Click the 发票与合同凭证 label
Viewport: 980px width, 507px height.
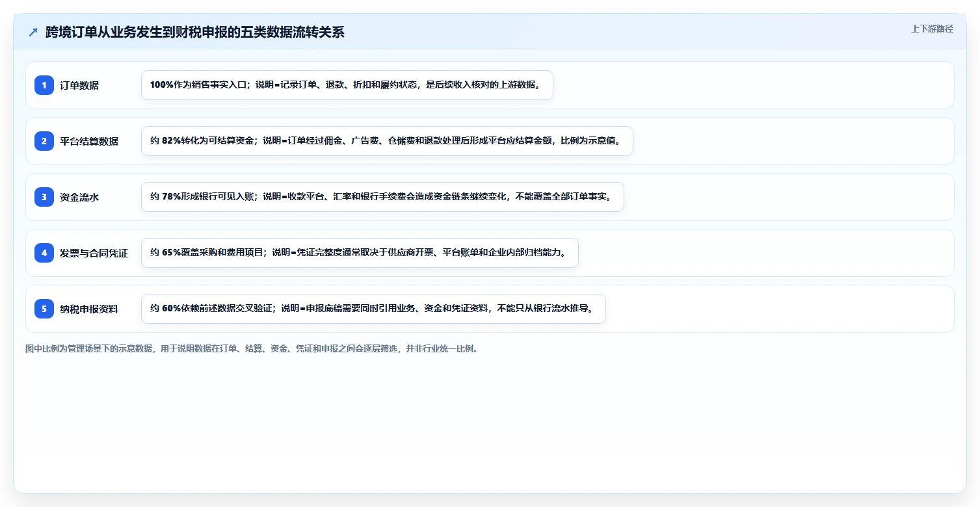pos(94,253)
